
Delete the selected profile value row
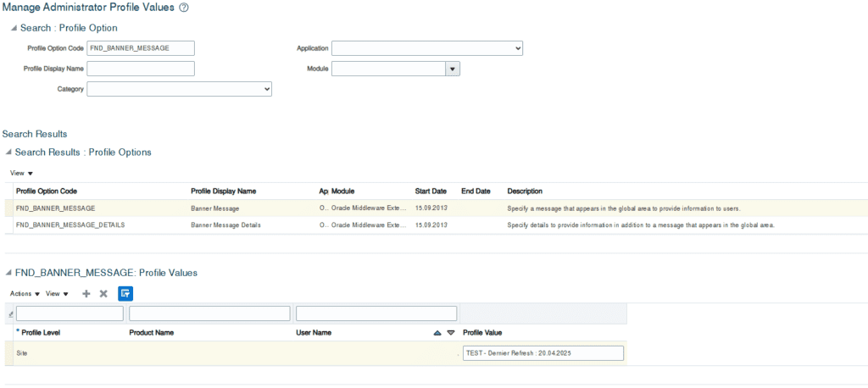tap(103, 293)
